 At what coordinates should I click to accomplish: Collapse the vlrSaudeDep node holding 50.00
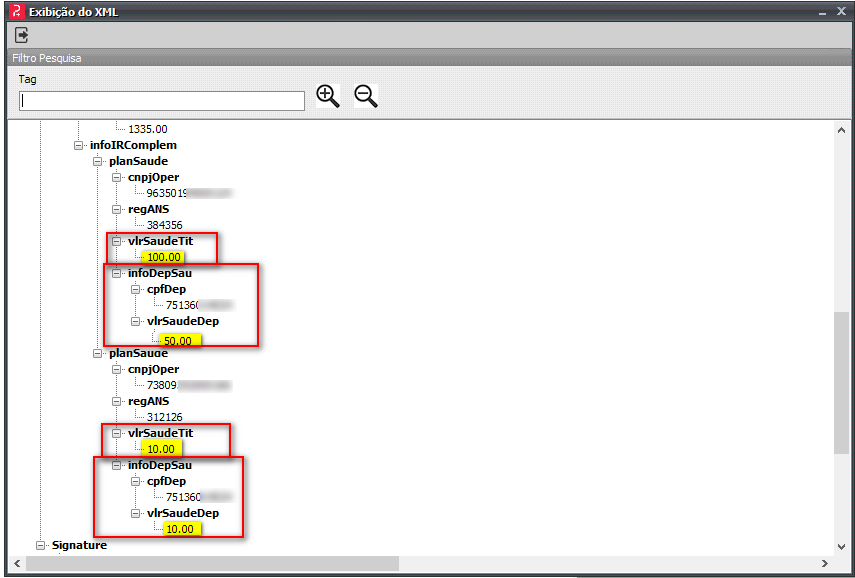click(135, 322)
